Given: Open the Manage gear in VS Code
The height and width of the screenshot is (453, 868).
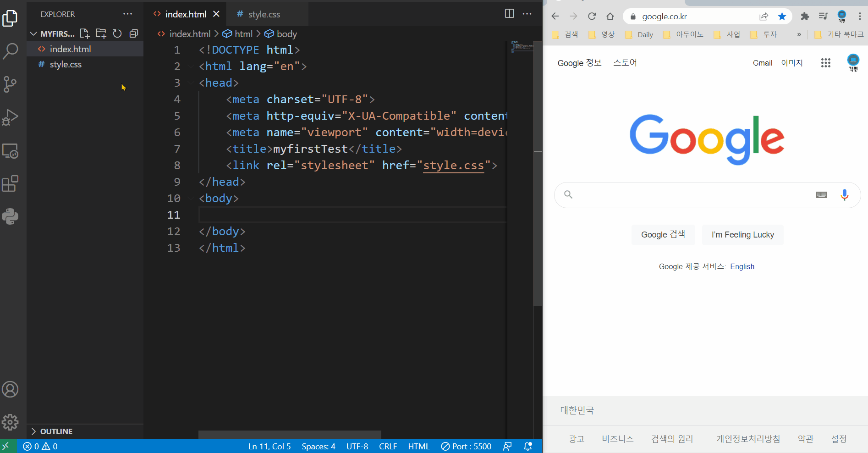Looking at the screenshot, I should 10,422.
